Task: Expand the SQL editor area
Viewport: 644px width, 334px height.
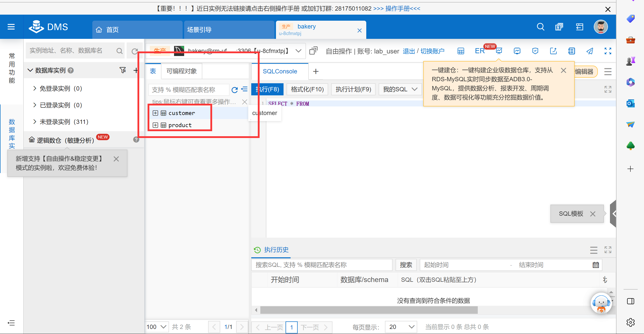Action: coord(608,89)
